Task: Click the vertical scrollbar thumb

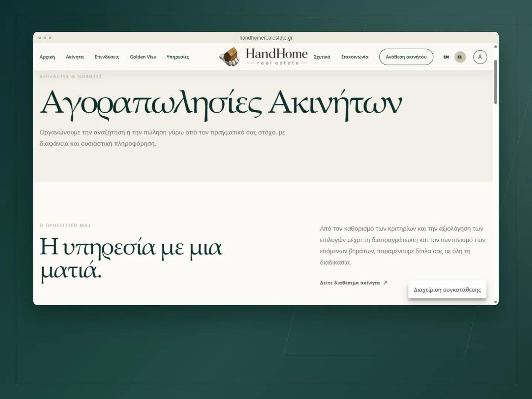Action: [x=495, y=82]
